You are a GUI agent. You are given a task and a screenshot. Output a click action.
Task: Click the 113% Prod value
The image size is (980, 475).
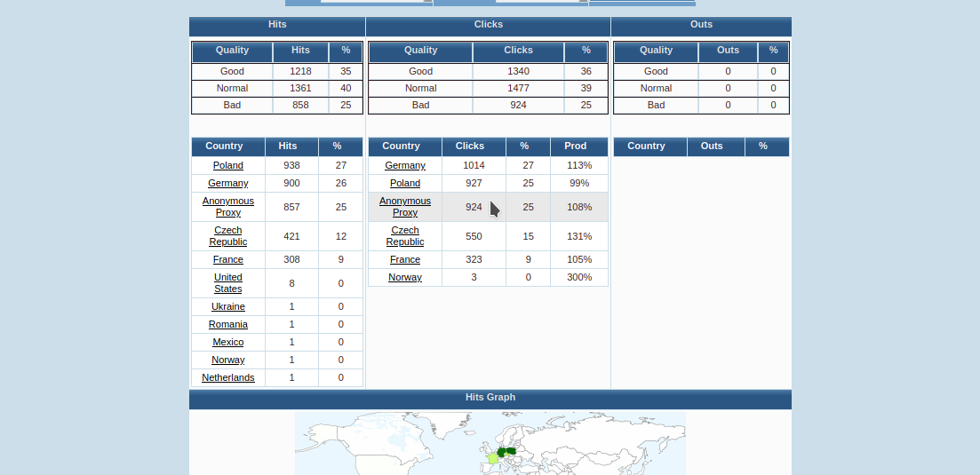pos(578,165)
